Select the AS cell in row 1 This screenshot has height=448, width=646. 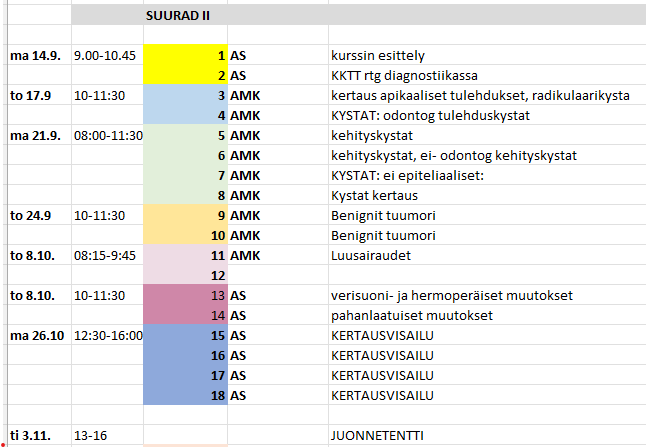point(278,55)
